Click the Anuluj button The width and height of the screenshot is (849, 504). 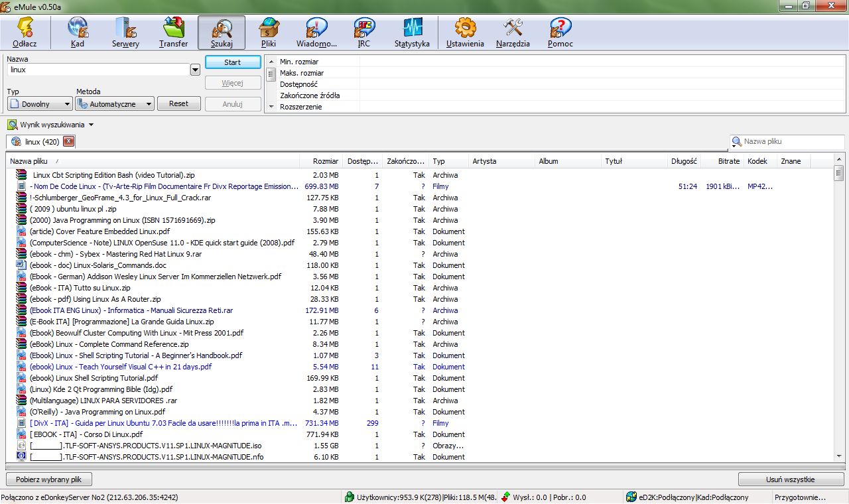[x=233, y=104]
